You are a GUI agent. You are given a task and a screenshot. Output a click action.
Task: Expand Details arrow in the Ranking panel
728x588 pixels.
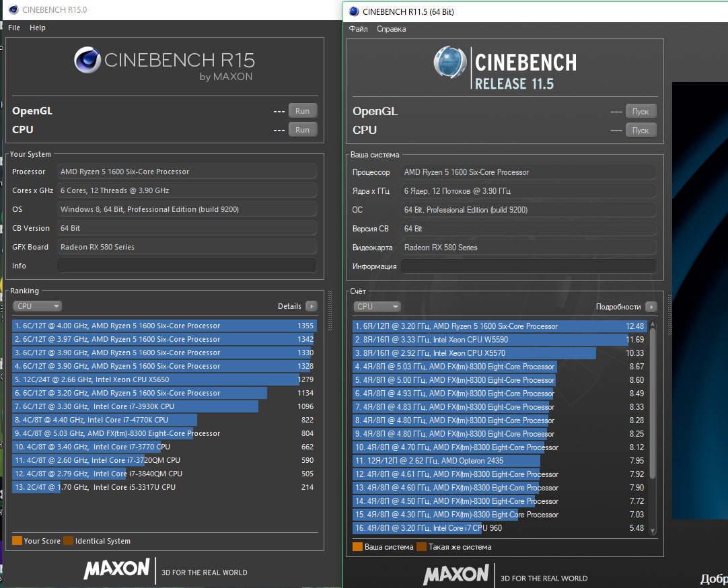click(x=311, y=306)
